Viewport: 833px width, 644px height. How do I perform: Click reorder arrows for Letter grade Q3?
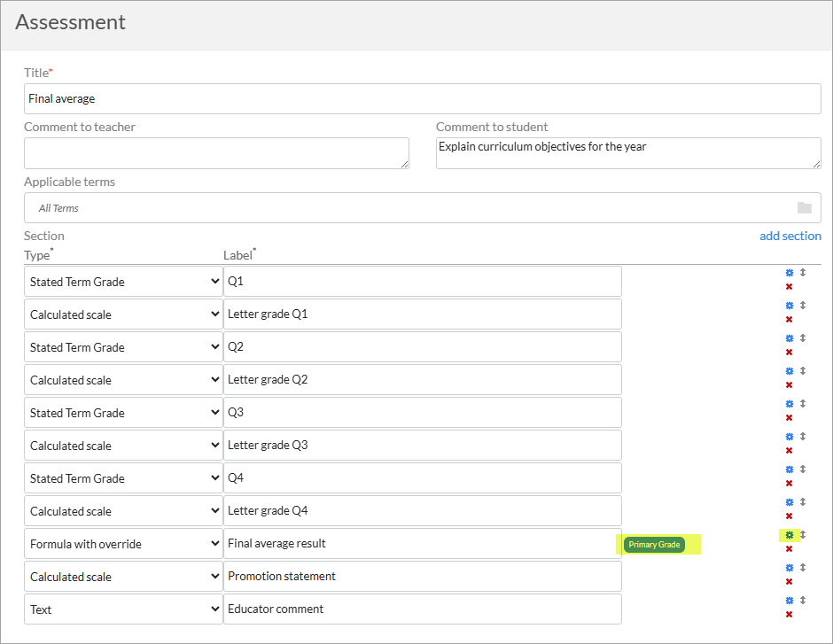click(x=803, y=437)
